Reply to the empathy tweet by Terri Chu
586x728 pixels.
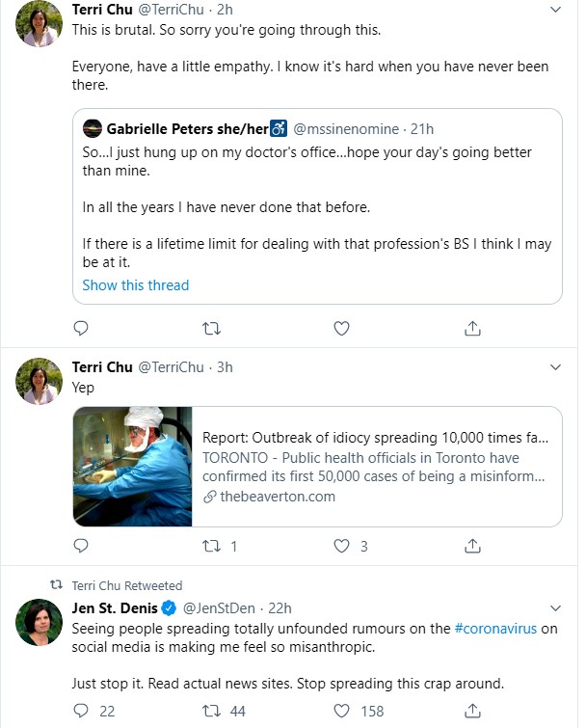click(x=81, y=328)
